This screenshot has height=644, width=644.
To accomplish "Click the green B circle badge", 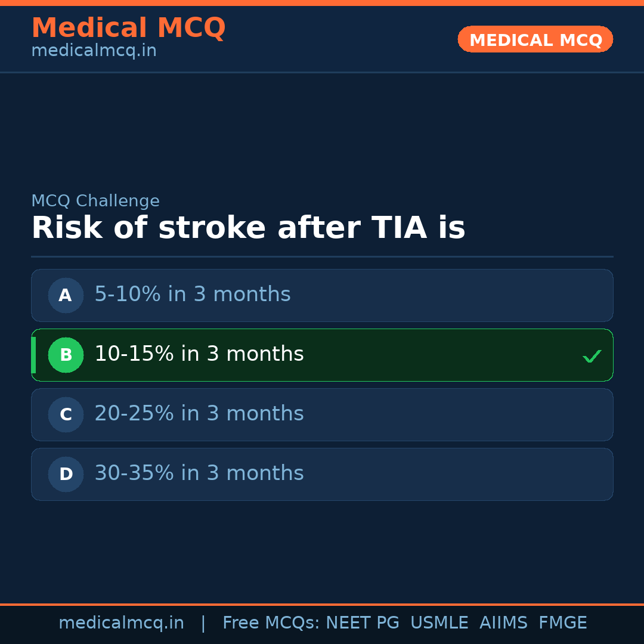I will [x=66, y=355].
